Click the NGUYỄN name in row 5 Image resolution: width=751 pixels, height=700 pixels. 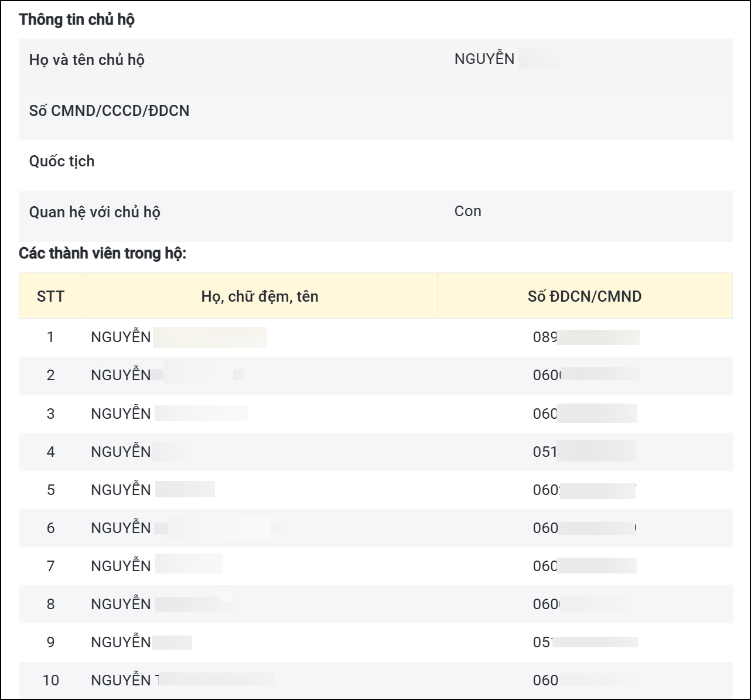tap(153, 490)
